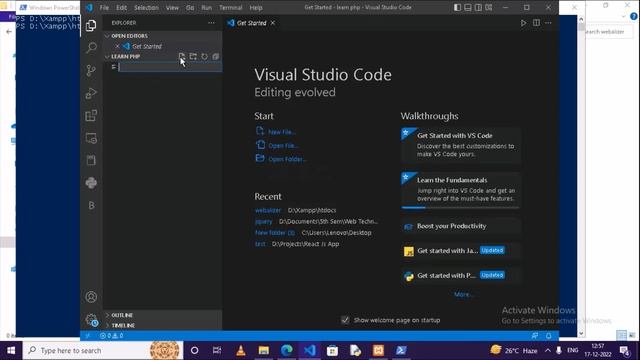Open recent folder jquery

pyautogui.click(x=263, y=221)
